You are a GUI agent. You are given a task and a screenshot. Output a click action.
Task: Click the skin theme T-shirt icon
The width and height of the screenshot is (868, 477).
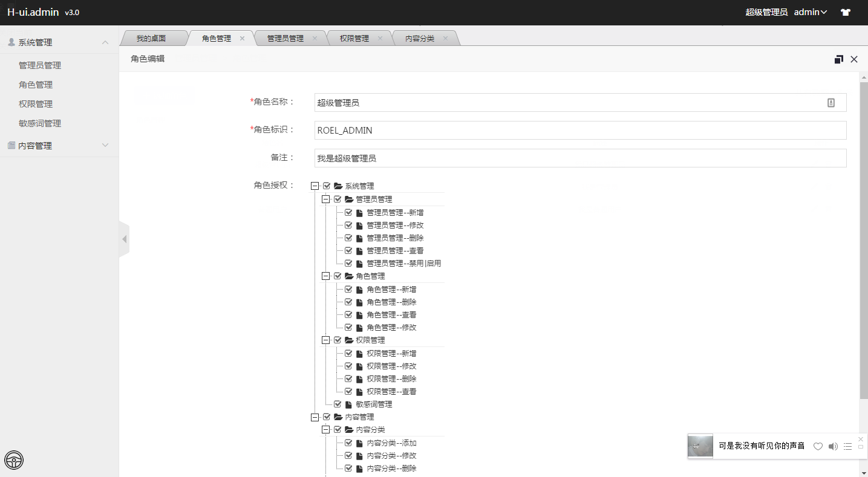tap(846, 12)
